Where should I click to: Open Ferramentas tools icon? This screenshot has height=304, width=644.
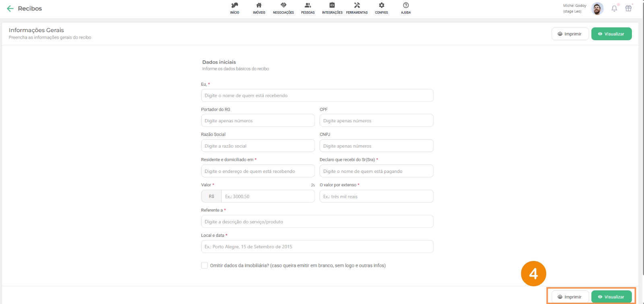[x=357, y=6]
